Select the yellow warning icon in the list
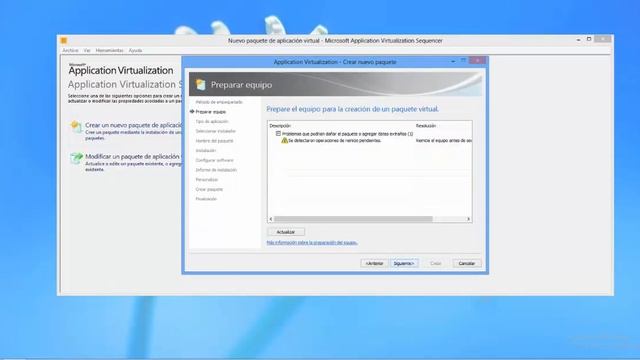 (x=284, y=140)
